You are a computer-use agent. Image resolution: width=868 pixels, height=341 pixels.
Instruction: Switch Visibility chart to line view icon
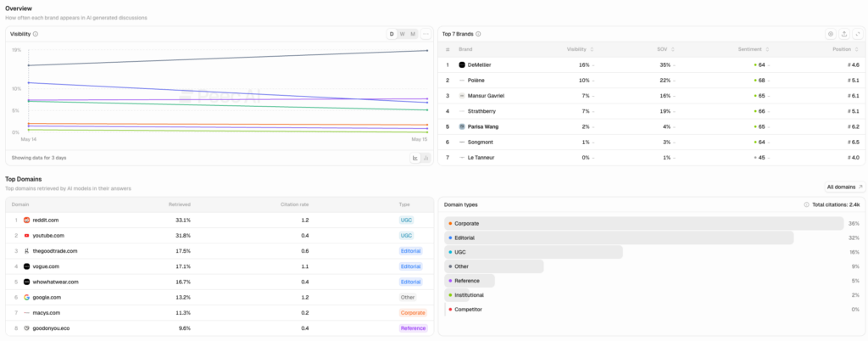[415, 158]
